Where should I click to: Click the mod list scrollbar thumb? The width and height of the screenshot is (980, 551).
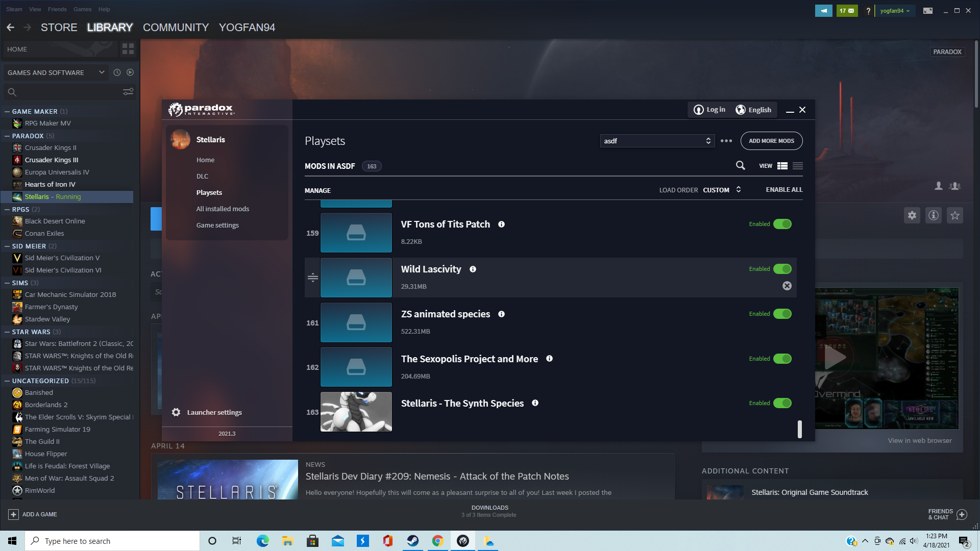799,429
